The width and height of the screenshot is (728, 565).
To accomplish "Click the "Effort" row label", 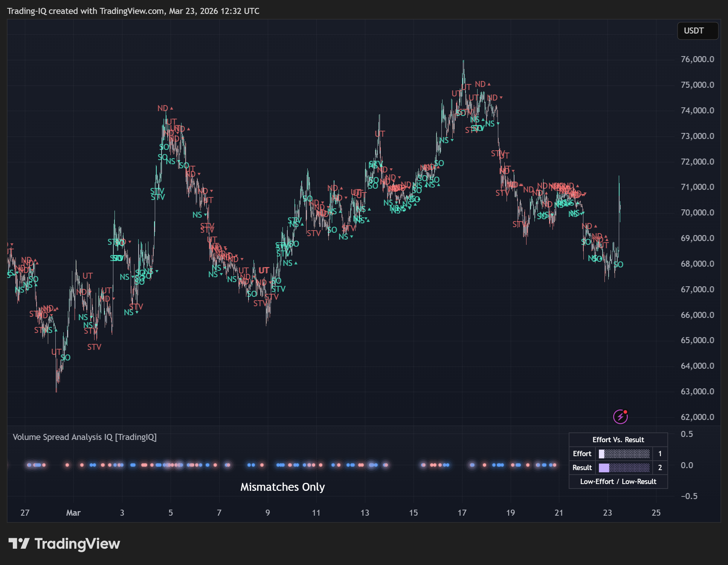I will tap(582, 454).
